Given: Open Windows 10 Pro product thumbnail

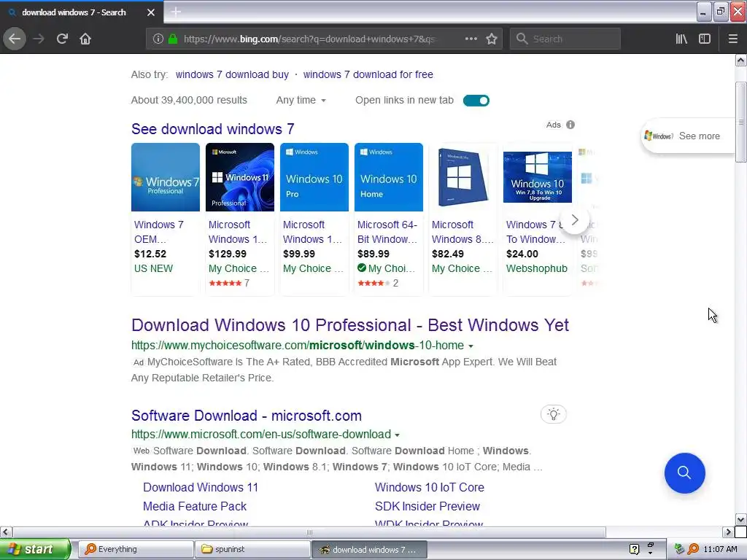Looking at the screenshot, I should pos(314,177).
